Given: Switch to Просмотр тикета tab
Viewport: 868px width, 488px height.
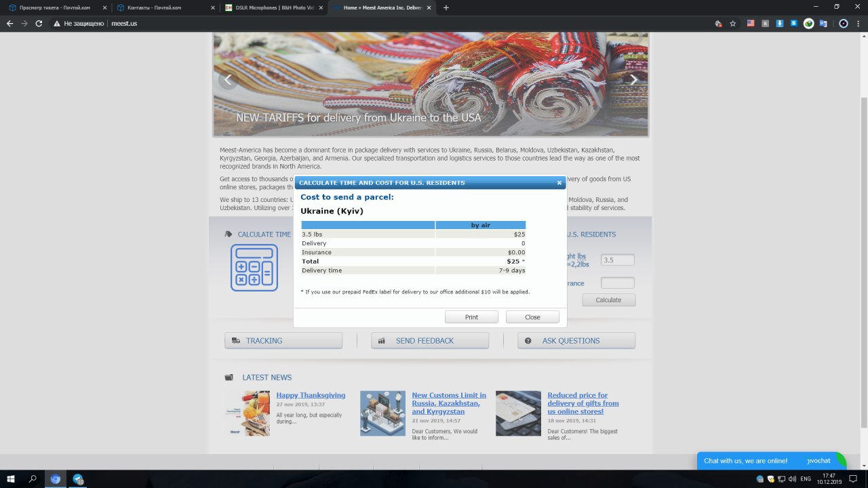Looking at the screenshot, I should click(57, 7).
